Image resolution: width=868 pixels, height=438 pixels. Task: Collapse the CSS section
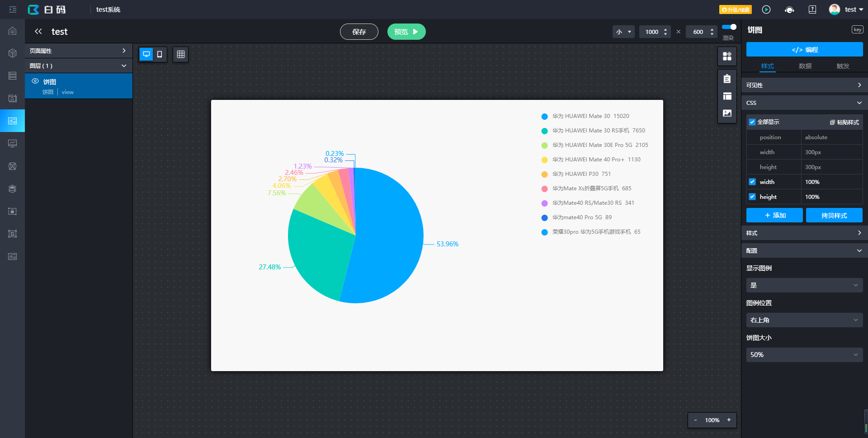click(804, 103)
